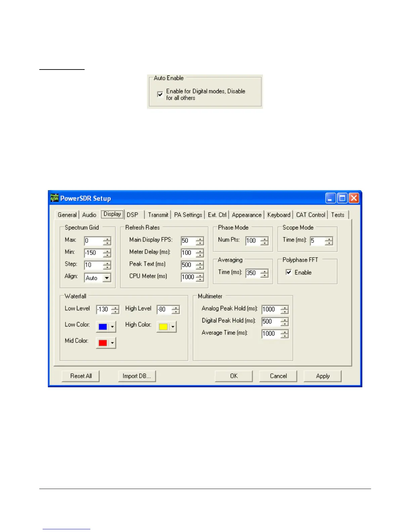This screenshot has width=411, height=532.
Task: Switch to the Keyboard tab
Action: [279, 215]
